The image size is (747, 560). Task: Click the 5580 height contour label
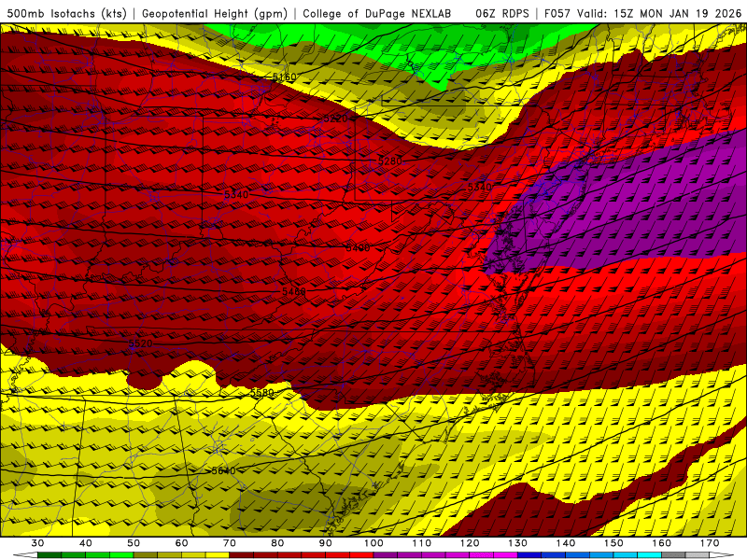262,392
